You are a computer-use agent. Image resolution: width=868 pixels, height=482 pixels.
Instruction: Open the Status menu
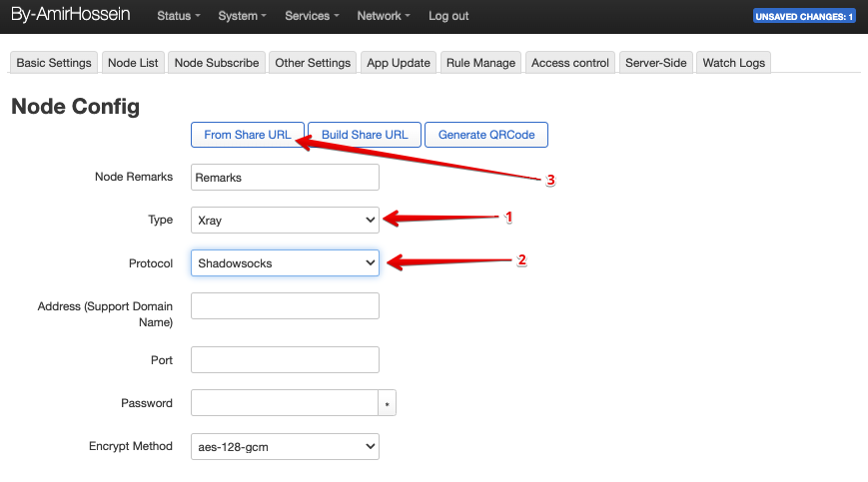coord(179,16)
